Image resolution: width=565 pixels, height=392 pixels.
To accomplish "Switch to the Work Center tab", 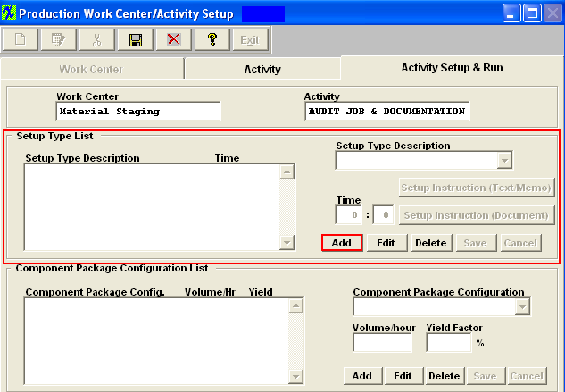I will [92, 69].
